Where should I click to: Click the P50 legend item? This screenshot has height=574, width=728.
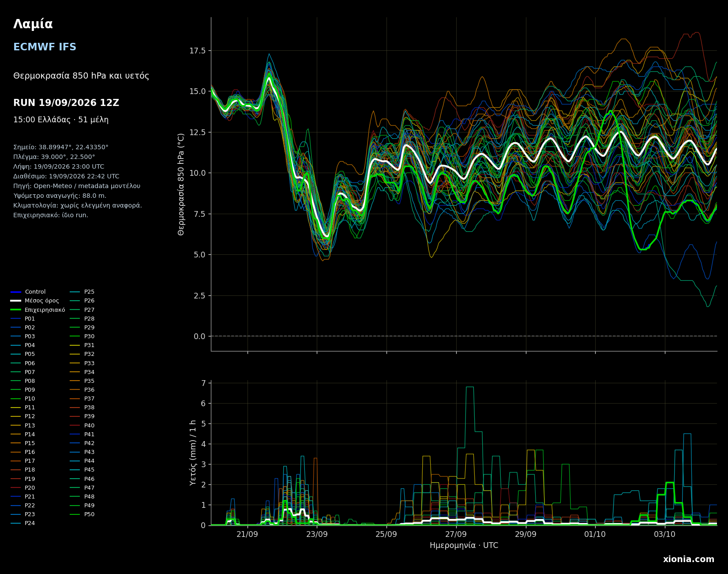[83, 514]
